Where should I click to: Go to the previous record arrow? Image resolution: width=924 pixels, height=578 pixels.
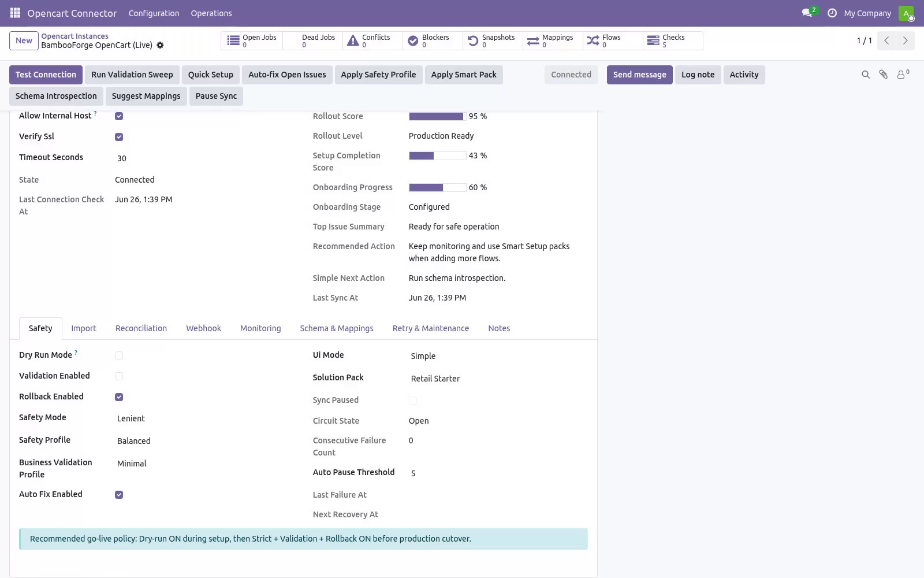pos(886,40)
